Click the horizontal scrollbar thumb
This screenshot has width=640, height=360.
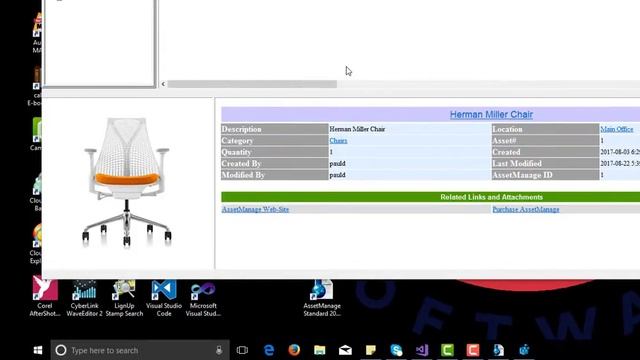252,84
